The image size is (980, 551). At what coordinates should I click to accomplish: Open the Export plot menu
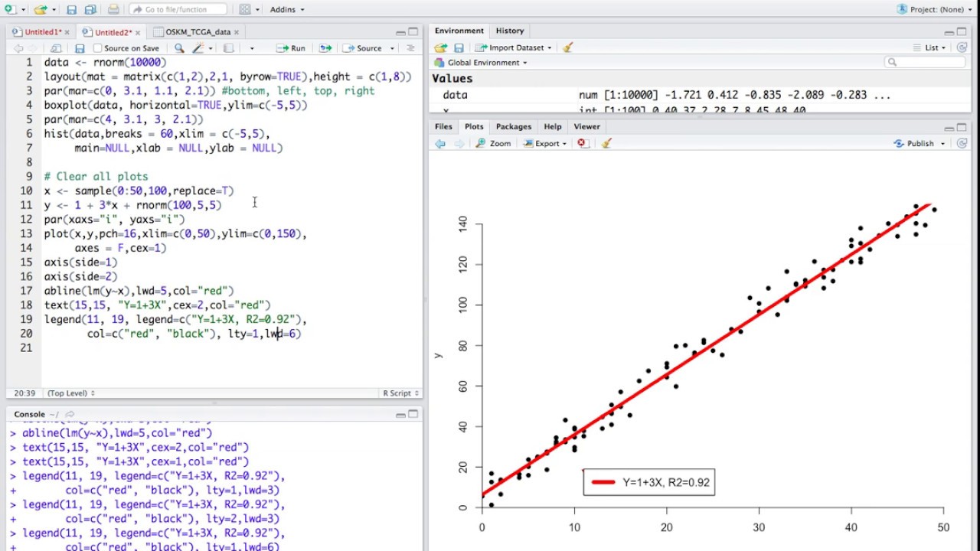(x=546, y=143)
